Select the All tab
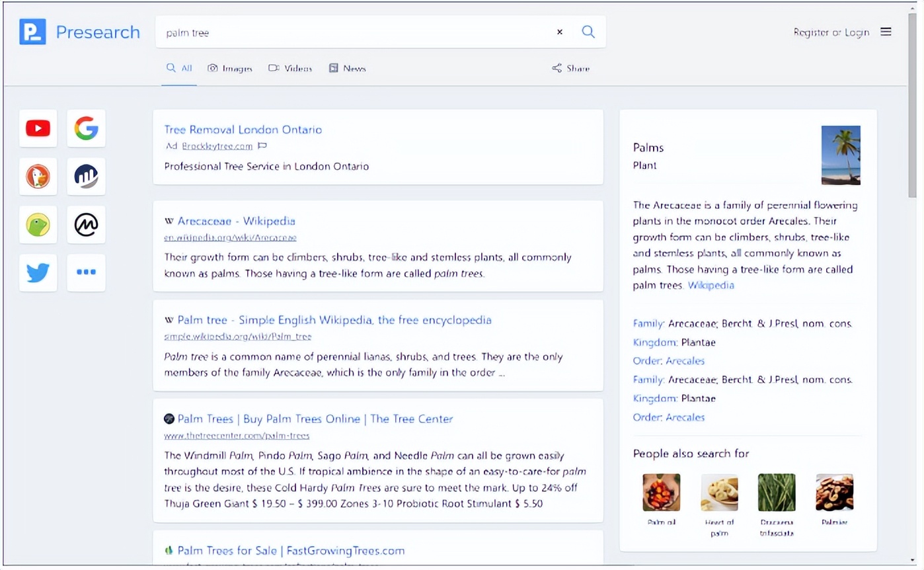This screenshot has width=924, height=570. tap(179, 68)
